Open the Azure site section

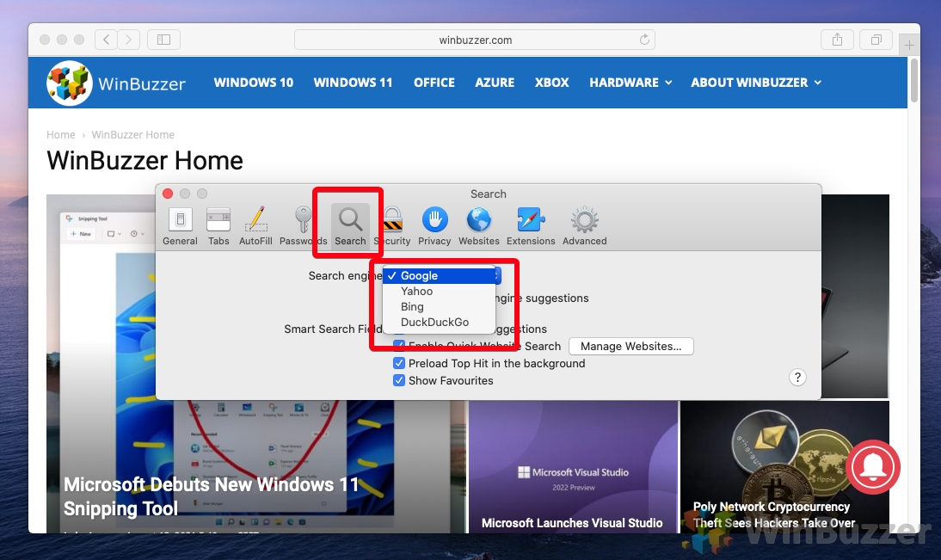click(495, 83)
